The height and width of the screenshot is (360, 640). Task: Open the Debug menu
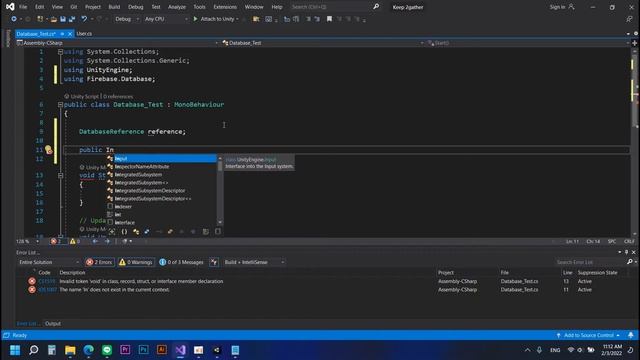click(x=136, y=7)
